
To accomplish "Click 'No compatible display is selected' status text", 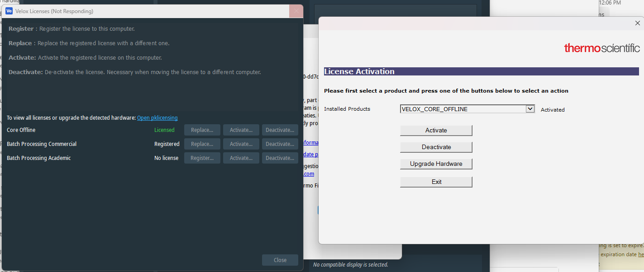I will 351,265.
